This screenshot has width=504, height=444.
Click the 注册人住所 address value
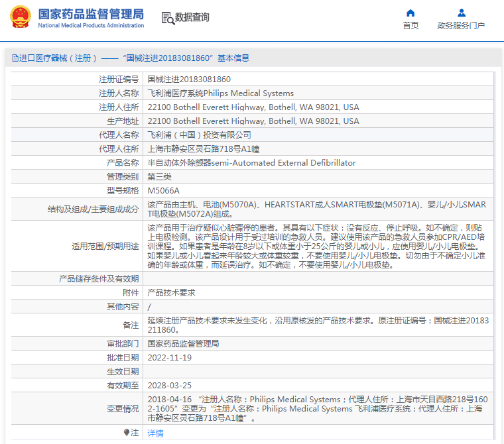click(x=253, y=107)
